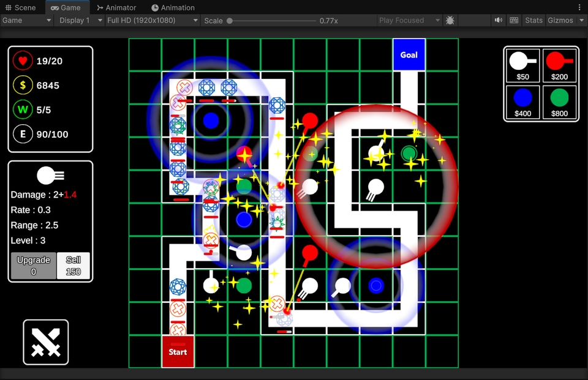Screen dimensions: 588x380
Task: Click the Damage : 2+1.4 stat text
Action: click(43, 195)
